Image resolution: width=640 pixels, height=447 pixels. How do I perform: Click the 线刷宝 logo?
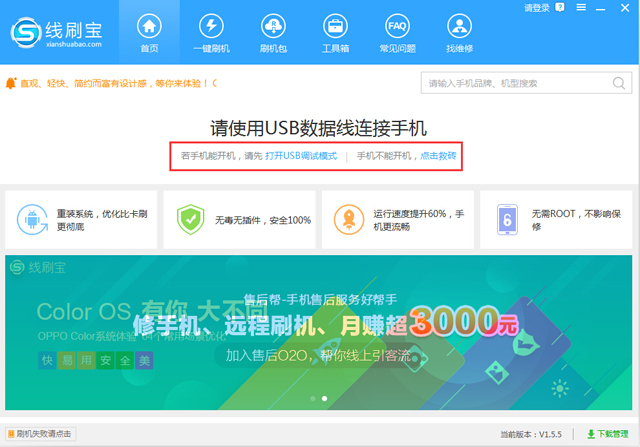[56, 33]
